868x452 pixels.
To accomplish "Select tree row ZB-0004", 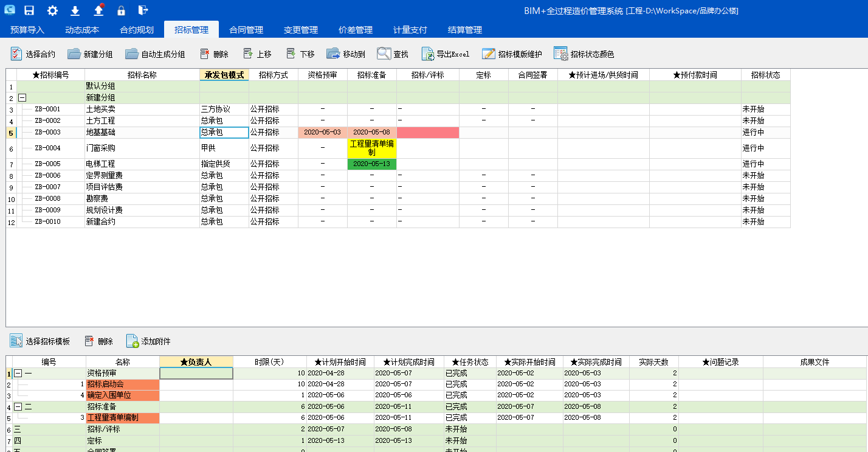I will (47, 148).
